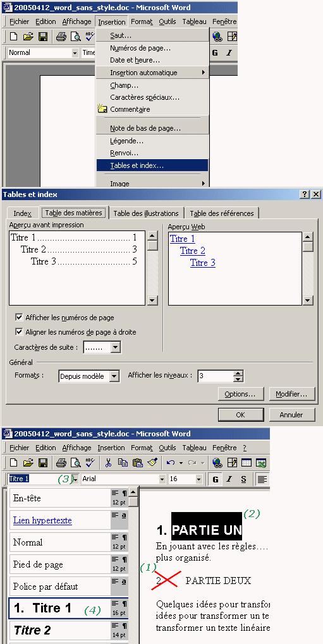
Task: Switch to the Index tab
Action: click(x=23, y=213)
